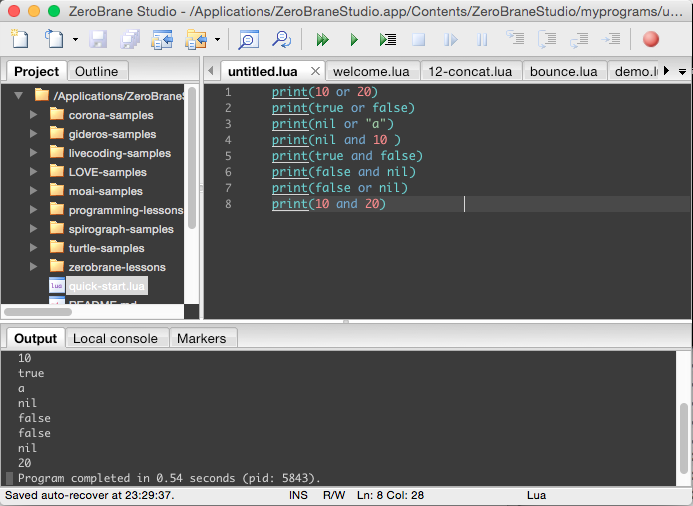This screenshot has width=693, height=506.
Task: Expand the spirograph-samples folder
Action: click(x=33, y=229)
